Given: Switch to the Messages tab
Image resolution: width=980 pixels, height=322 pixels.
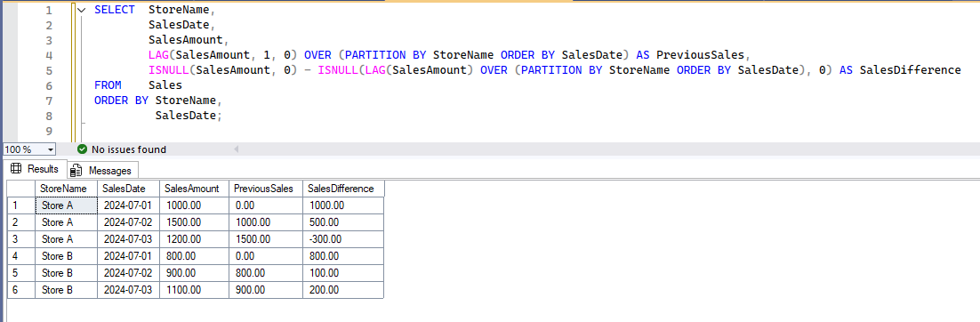Looking at the screenshot, I should pyautogui.click(x=102, y=170).
